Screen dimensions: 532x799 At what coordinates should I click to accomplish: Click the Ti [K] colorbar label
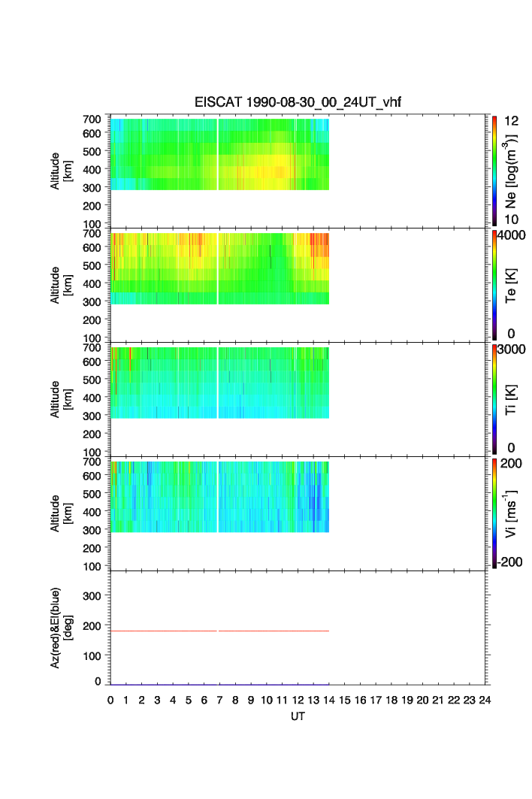(511, 400)
